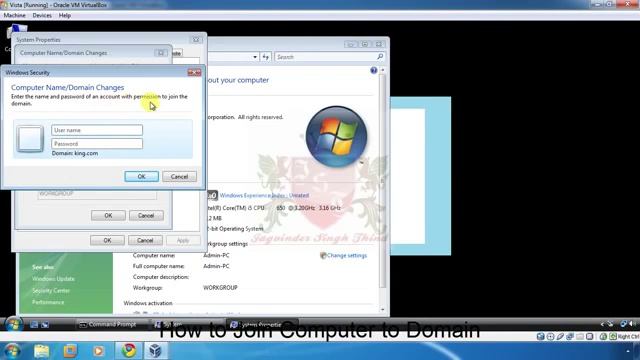Image resolution: width=640 pixels, height=360 pixels.
Task: Open Windows Media Player from host taskbar
Action: coord(98,351)
